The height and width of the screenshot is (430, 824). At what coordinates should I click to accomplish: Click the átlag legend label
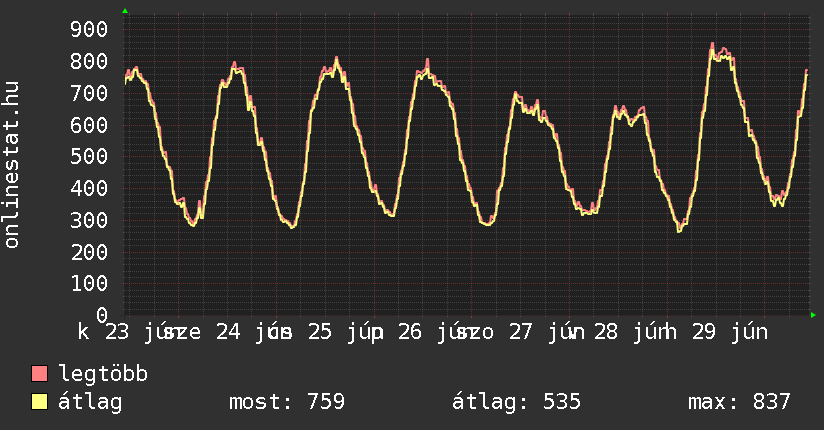pos(90,402)
